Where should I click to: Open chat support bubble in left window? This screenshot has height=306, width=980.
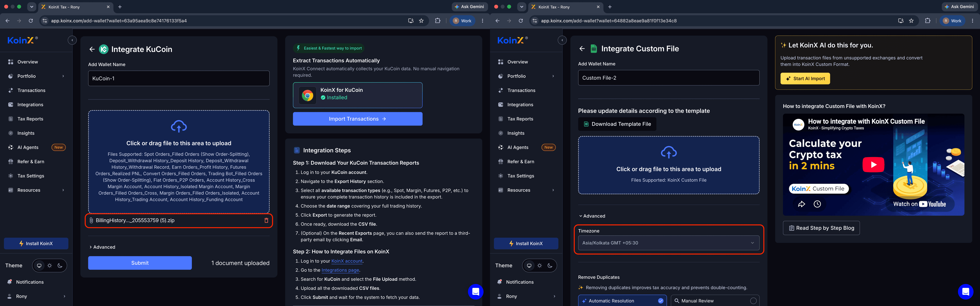[x=475, y=291]
